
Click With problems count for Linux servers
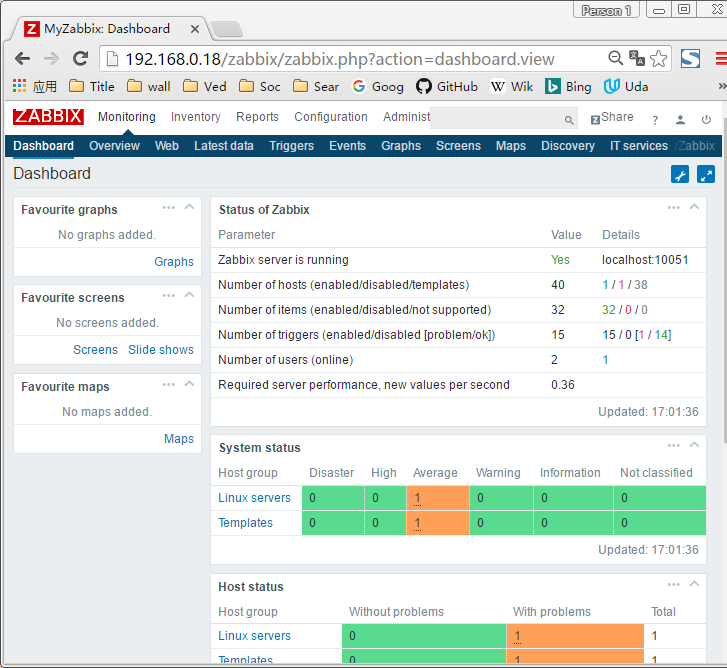[x=517, y=636]
